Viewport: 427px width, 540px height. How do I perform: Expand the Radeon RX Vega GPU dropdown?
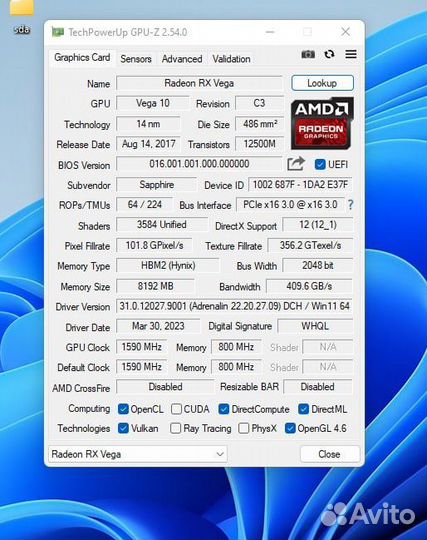point(138,454)
